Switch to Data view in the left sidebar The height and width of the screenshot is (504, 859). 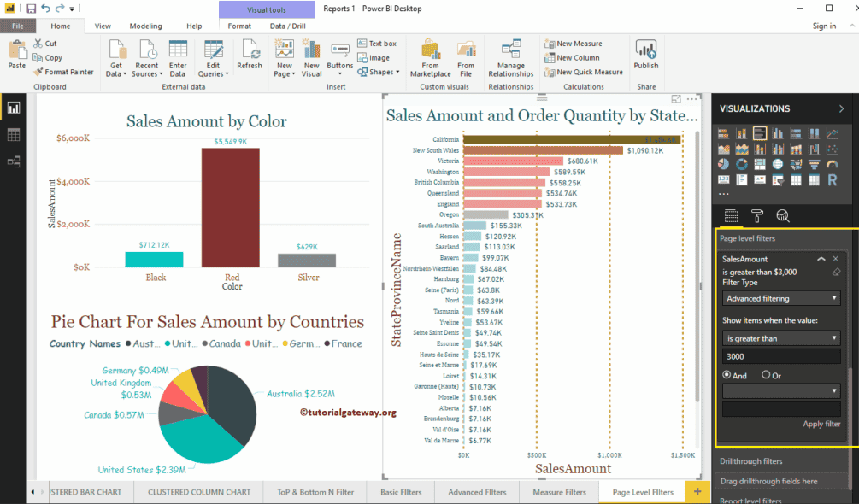[13, 134]
